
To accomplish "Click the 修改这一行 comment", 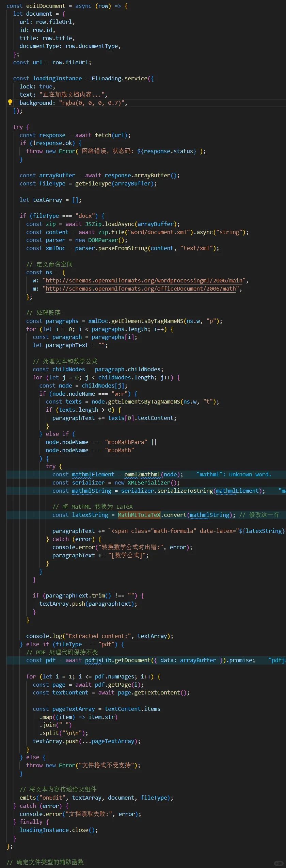I will tap(259, 515).
